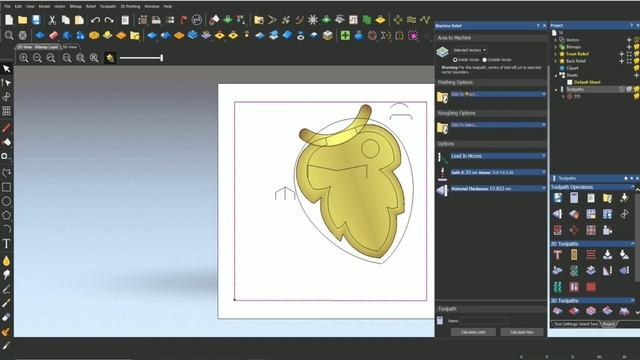The height and width of the screenshot is (360, 640).
Task: Click the Cut scissors icon
Action: (x=52, y=20)
